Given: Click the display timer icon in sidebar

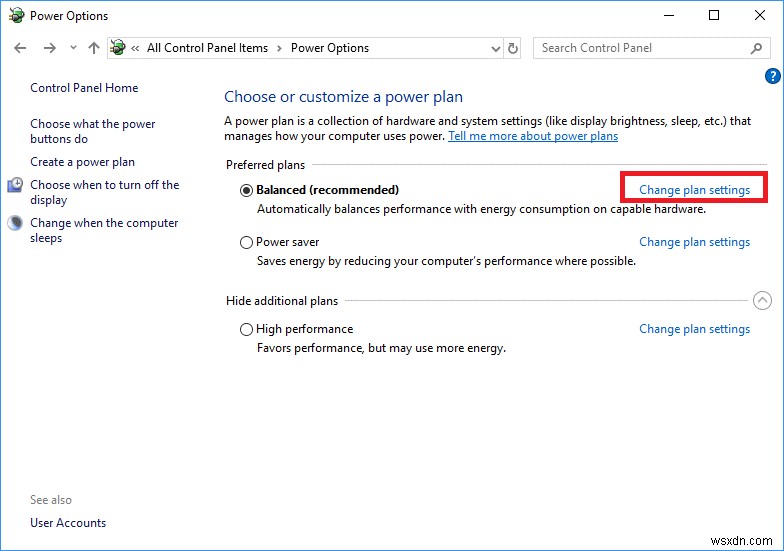Looking at the screenshot, I should [15, 185].
